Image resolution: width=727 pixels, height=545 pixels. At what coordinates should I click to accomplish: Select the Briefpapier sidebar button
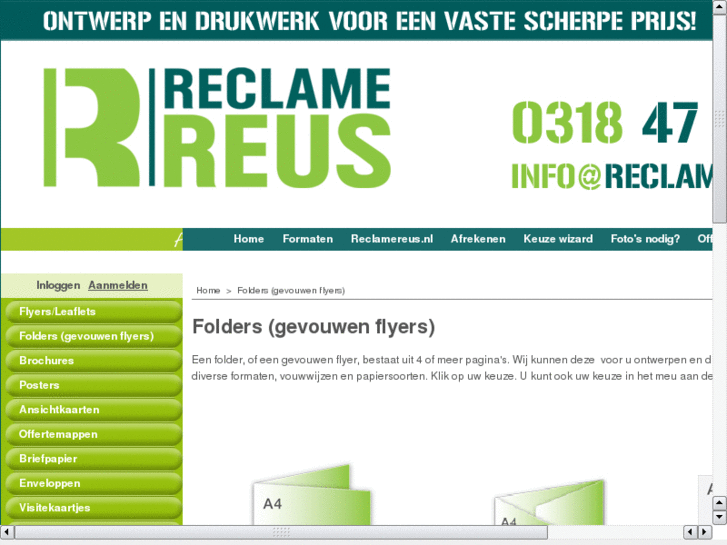pyautogui.click(x=94, y=459)
